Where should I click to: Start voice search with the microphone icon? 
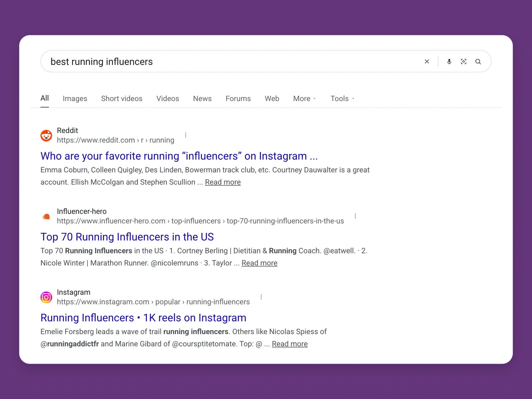coord(449,62)
